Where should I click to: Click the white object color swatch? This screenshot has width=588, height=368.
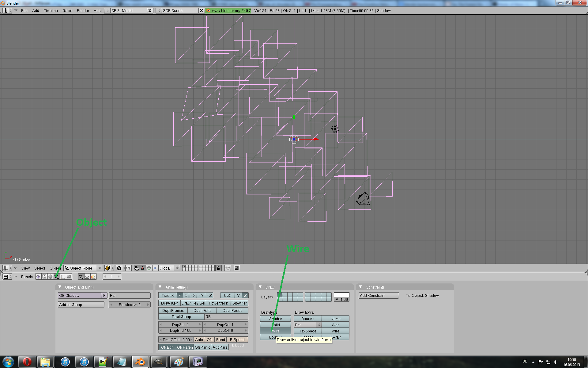[x=341, y=295]
